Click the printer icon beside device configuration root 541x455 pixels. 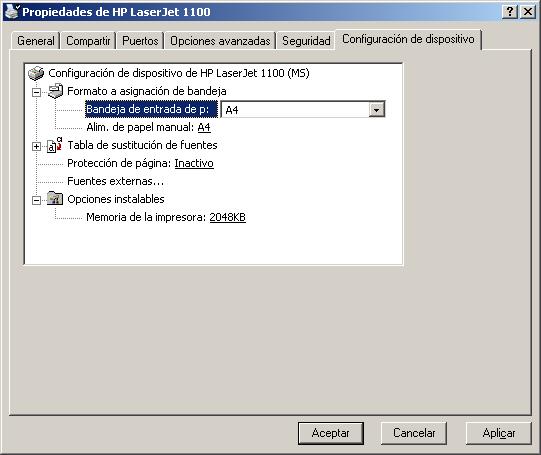pos(36,73)
